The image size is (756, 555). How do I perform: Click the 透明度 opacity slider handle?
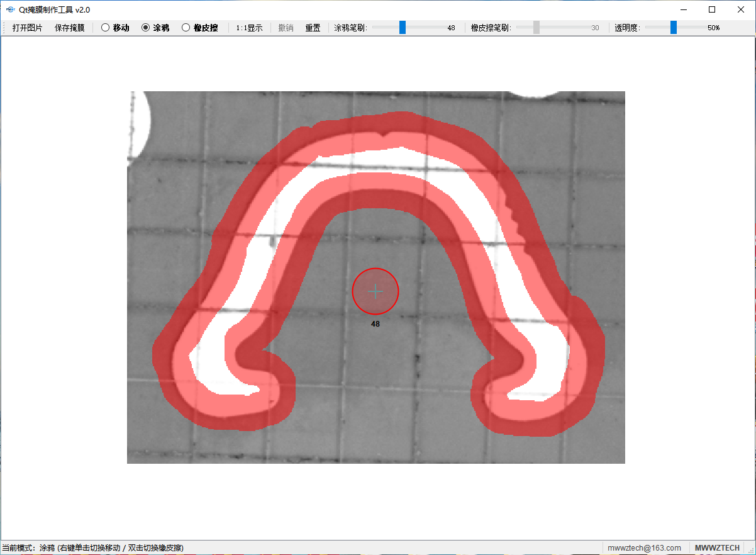tap(674, 28)
